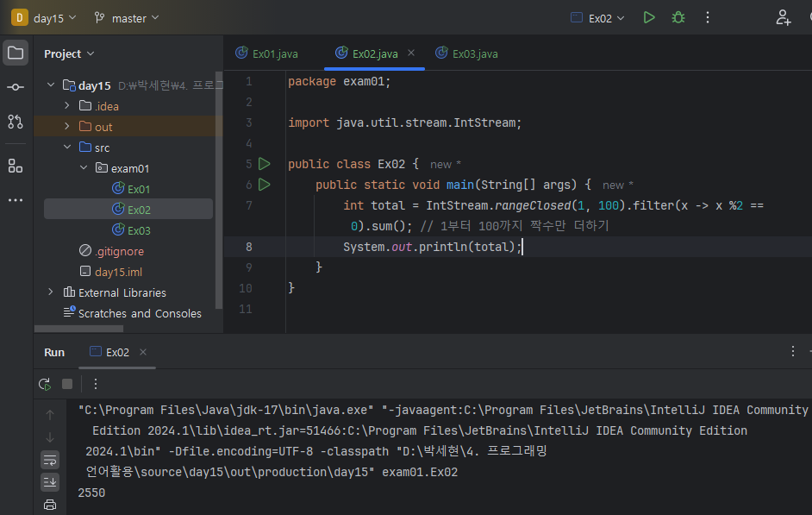Expand the .idea folder
This screenshot has width=812, height=515.
point(67,106)
